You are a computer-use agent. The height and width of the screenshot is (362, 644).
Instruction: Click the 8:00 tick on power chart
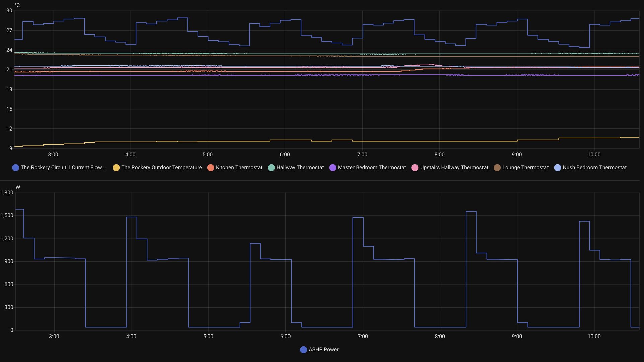tap(440, 337)
